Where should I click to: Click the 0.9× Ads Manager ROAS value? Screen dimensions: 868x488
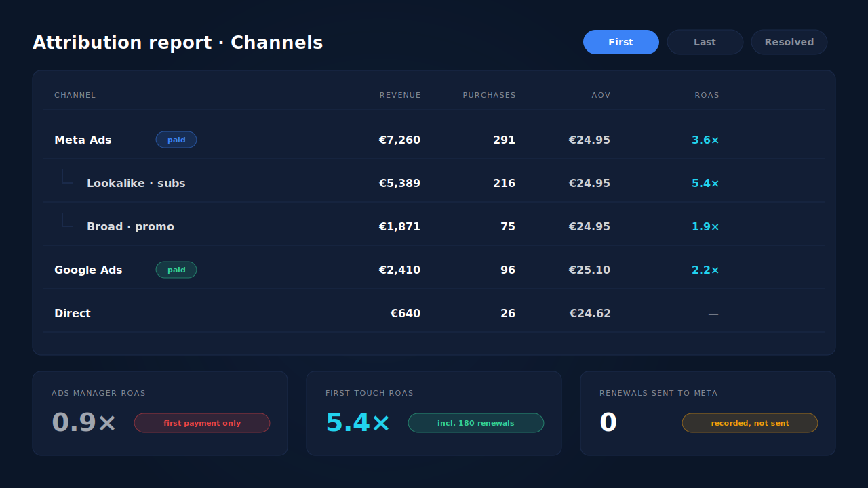[84, 422]
